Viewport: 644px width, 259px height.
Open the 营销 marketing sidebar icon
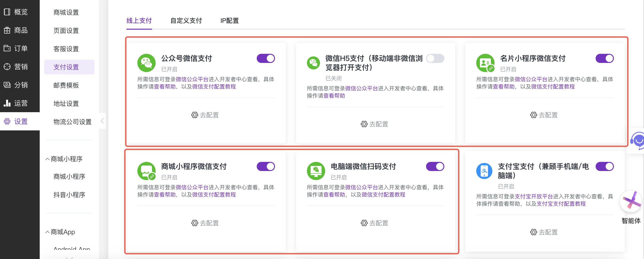(x=7, y=67)
